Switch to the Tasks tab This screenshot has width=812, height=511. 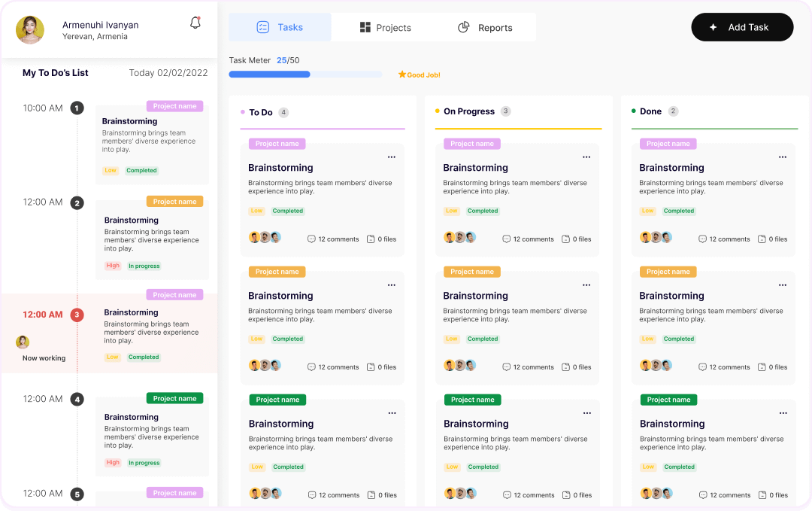click(x=280, y=27)
